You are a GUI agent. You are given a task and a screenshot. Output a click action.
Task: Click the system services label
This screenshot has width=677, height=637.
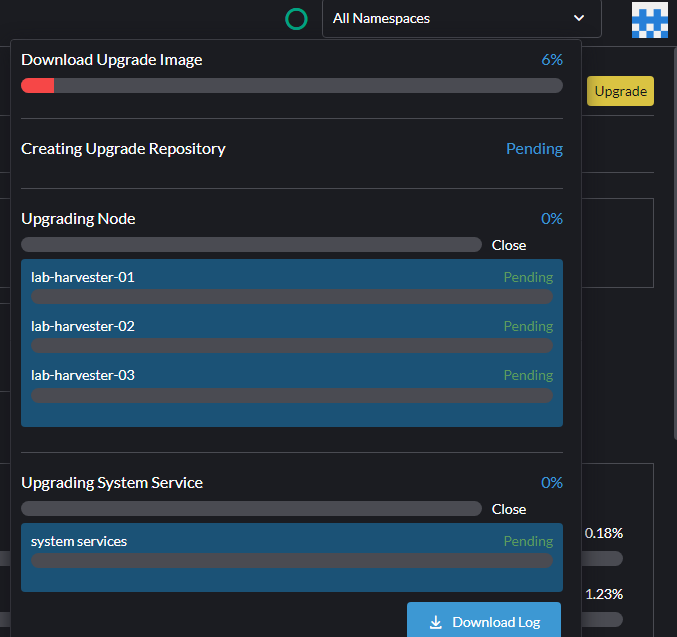(x=79, y=541)
